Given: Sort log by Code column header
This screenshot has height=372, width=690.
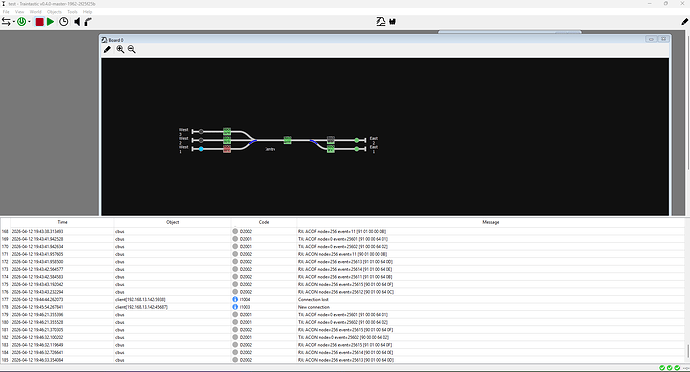Looking at the screenshot, I should tap(264, 222).
